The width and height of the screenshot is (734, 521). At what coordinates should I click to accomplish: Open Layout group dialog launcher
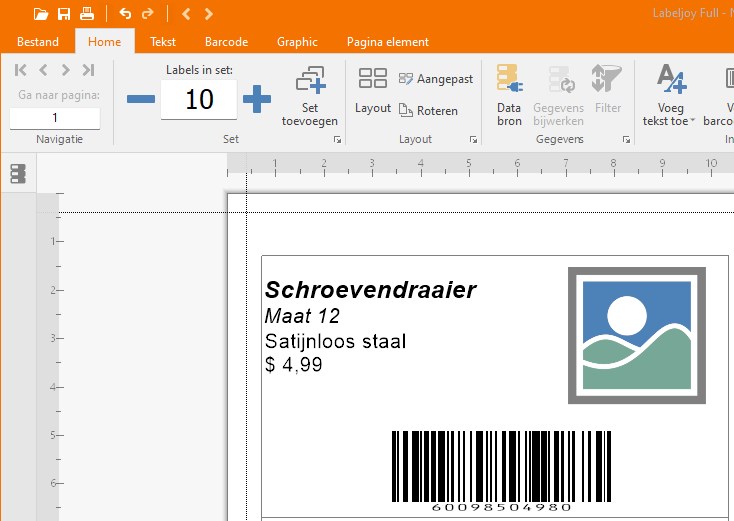[x=473, y=139]
